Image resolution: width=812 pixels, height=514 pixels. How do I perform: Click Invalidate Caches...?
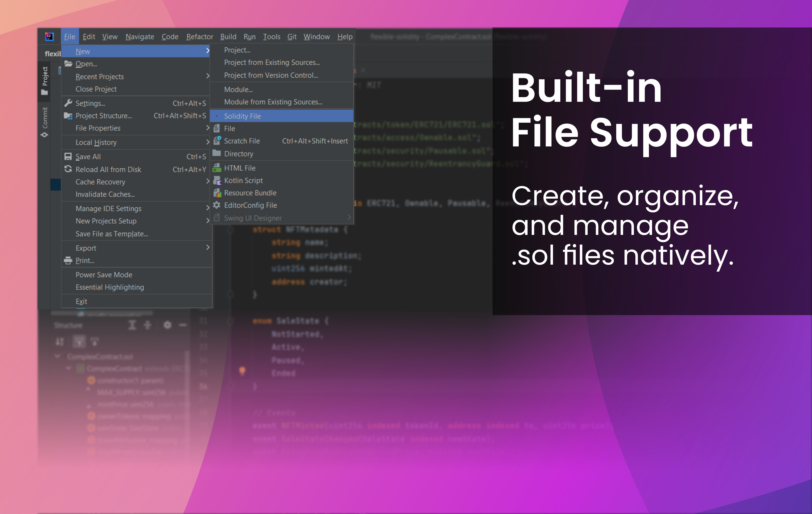coord(105,194)
